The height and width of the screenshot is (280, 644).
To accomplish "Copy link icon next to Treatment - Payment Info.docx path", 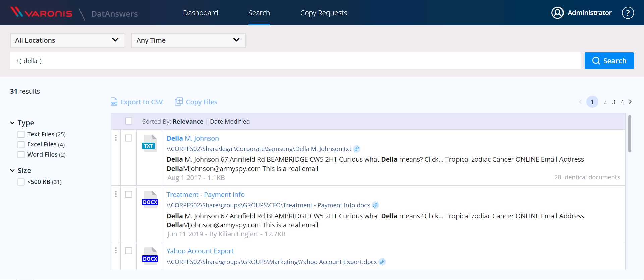I will pos(375,205).
